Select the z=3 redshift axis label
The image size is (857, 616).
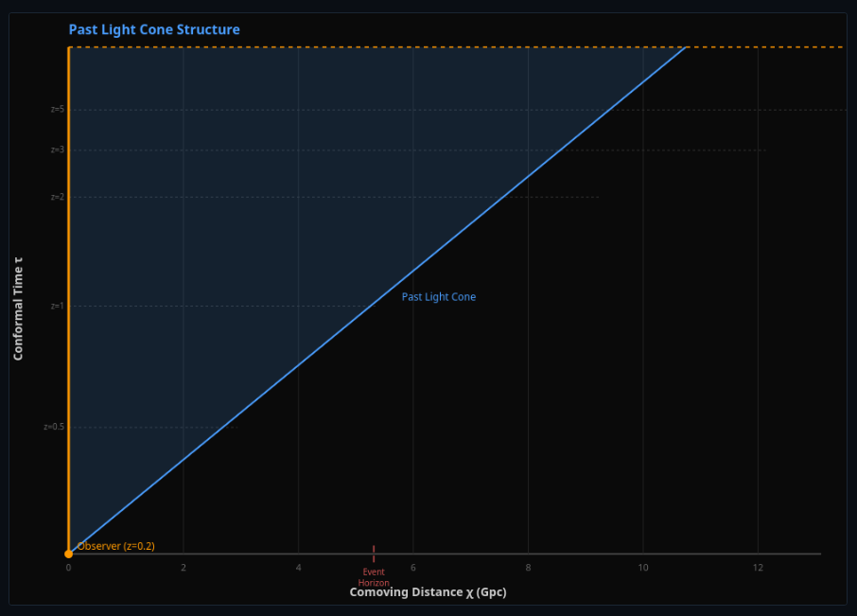[57, 150]
